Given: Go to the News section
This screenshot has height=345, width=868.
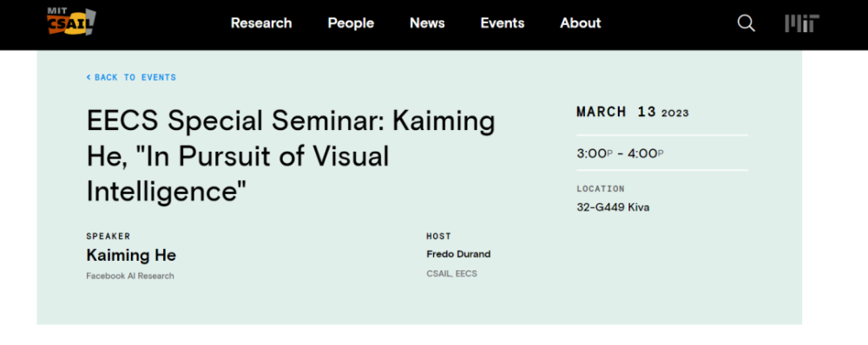Looking at the screenshot, I should pos(427,23).
